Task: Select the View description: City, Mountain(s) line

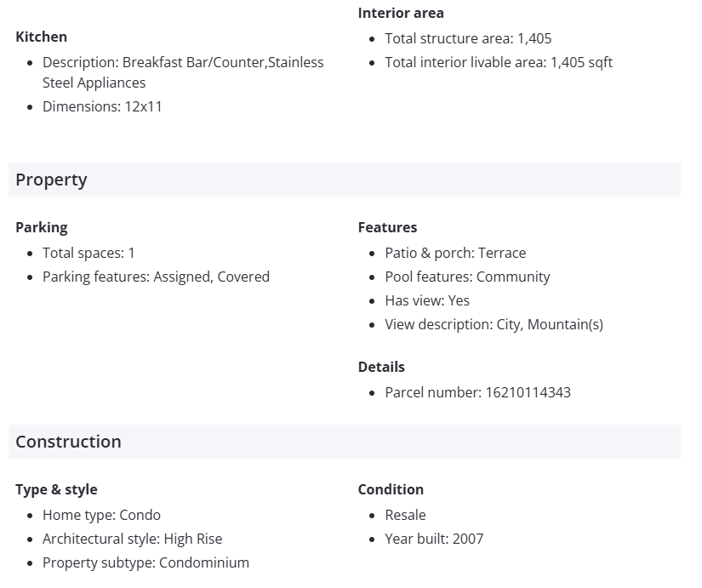Action: click(494, 324)
